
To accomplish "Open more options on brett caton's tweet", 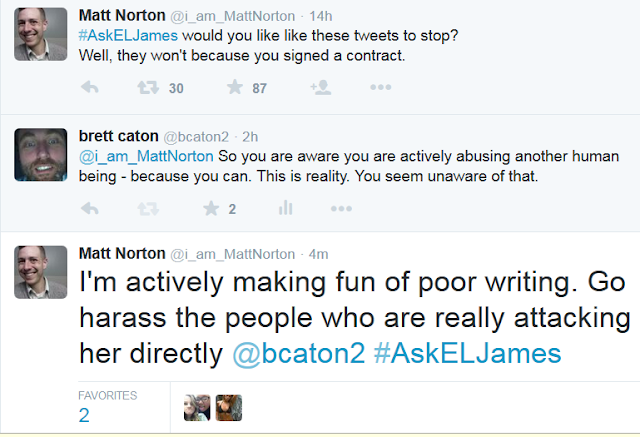I will [x=341, y=209].
